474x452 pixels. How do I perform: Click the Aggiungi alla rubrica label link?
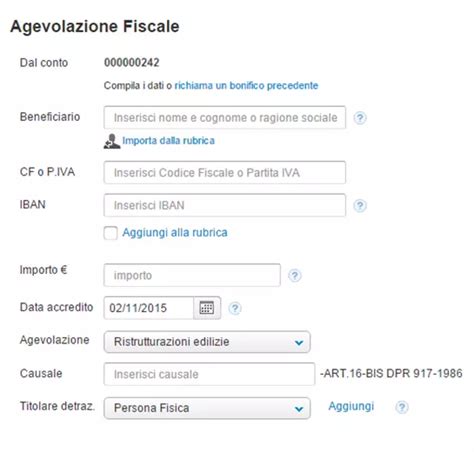(175, 232)
